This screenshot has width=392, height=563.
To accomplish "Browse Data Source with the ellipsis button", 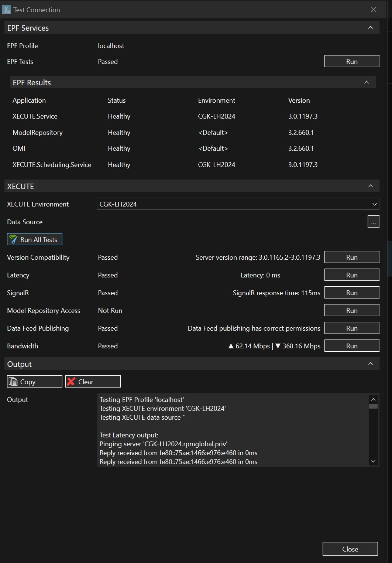I will click(x=374, y=222).
